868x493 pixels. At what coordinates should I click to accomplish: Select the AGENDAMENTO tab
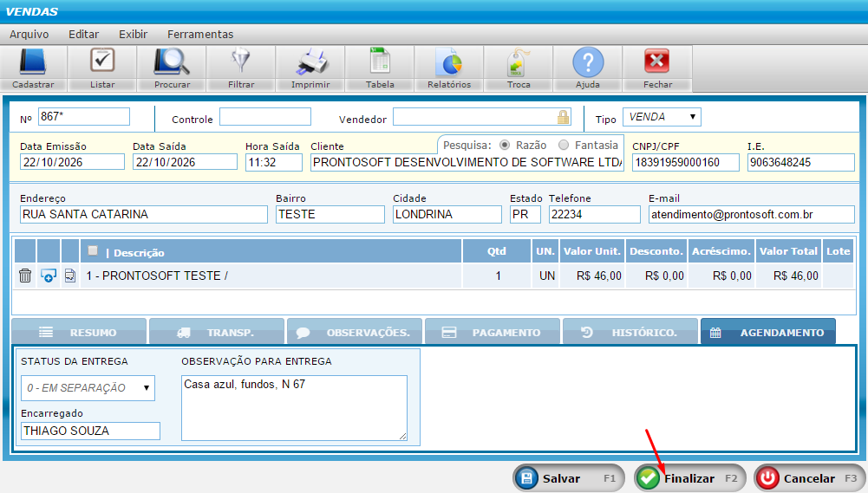[x=768, y=332]
